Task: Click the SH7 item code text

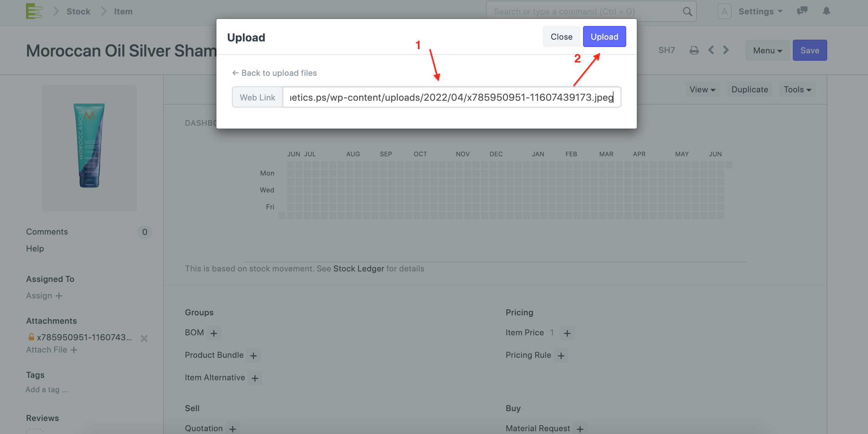Action: pos(667,50)
